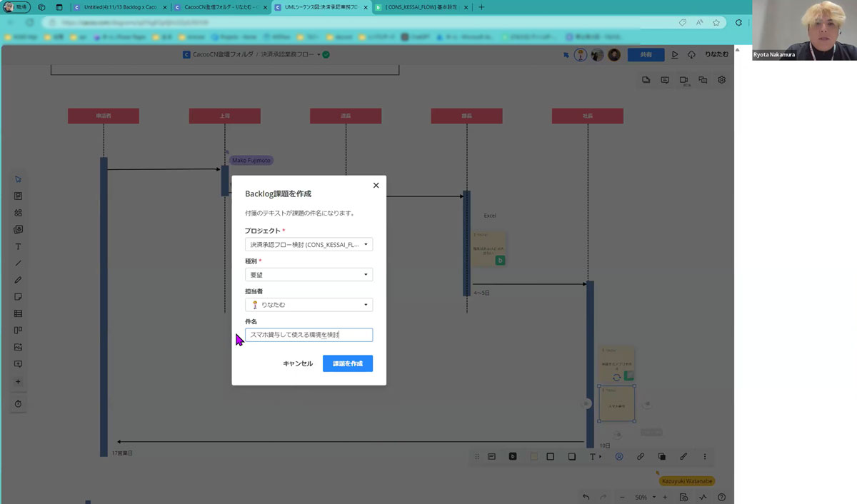The width and height of the screenshot is (857, 504).
Task: Open the timer tool
Action: click(19, 404)
